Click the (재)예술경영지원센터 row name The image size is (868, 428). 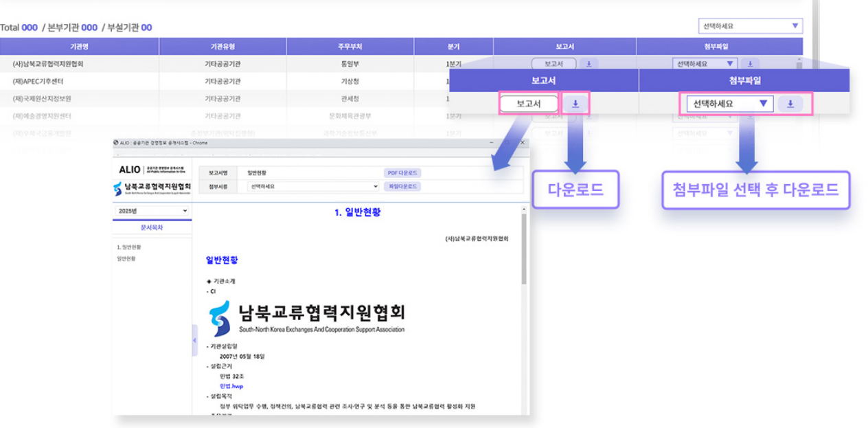pyautogui.click(x=42, y=115)
